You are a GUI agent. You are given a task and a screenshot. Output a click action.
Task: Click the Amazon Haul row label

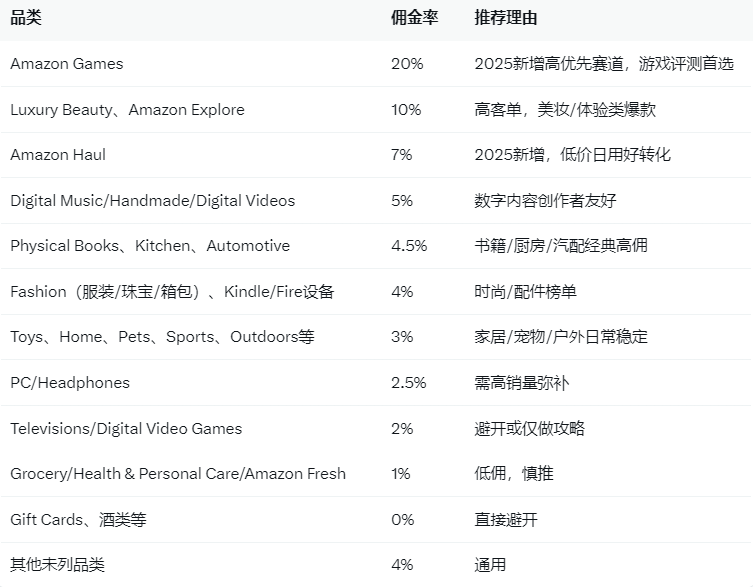coord(58,155)
